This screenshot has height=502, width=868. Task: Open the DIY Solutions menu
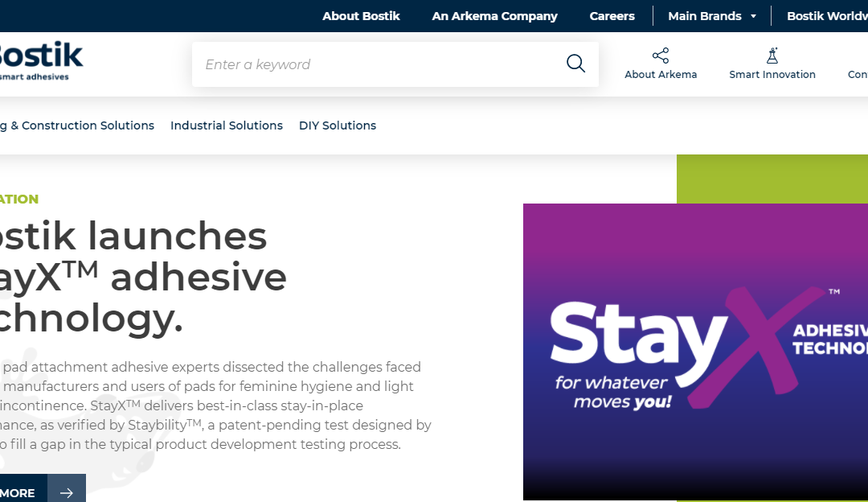337,125
